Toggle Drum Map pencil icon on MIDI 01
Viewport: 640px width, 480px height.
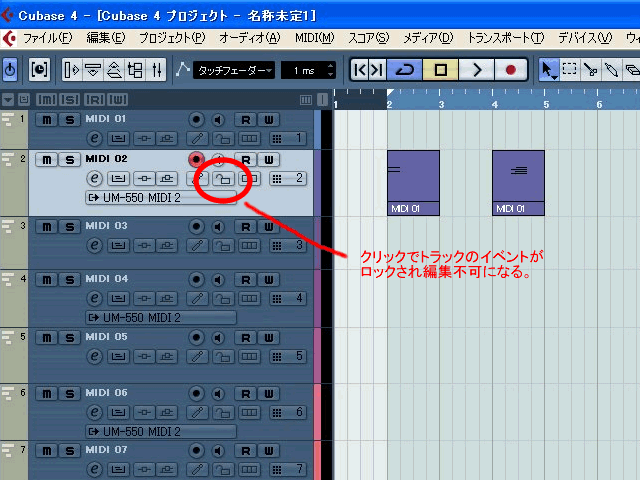(x=198, y=138)
